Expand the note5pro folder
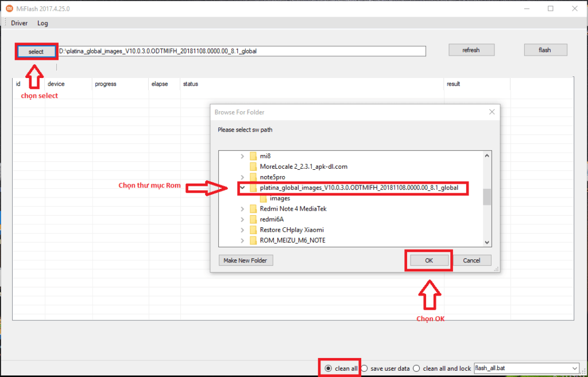The height and width of the screenshot is (377, 588). pyautogui.click(x=242, y=177)
